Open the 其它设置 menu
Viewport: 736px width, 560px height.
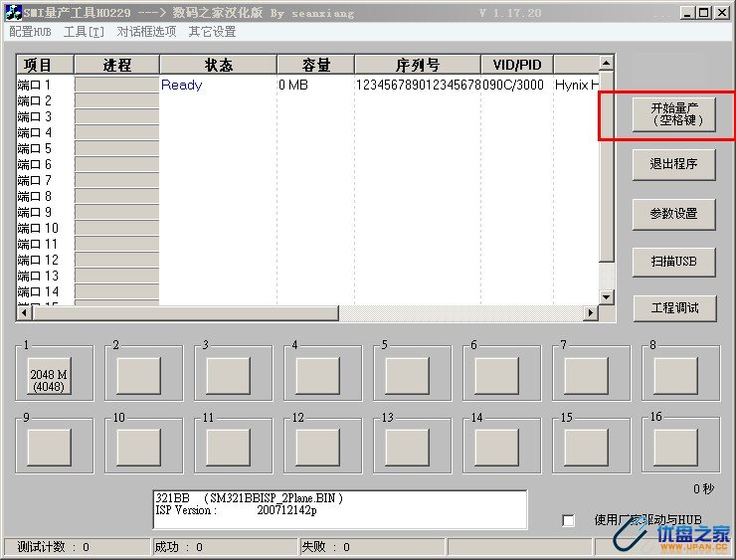[212, 32]
